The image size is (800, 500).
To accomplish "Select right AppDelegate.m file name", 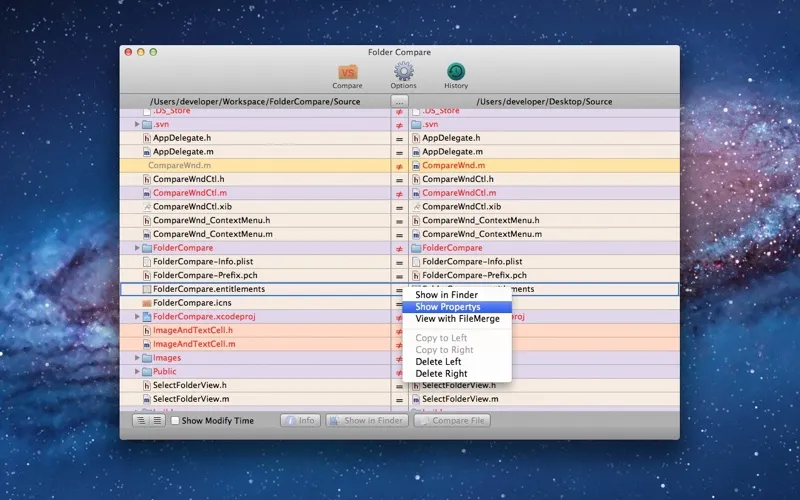I will [453, 152].
